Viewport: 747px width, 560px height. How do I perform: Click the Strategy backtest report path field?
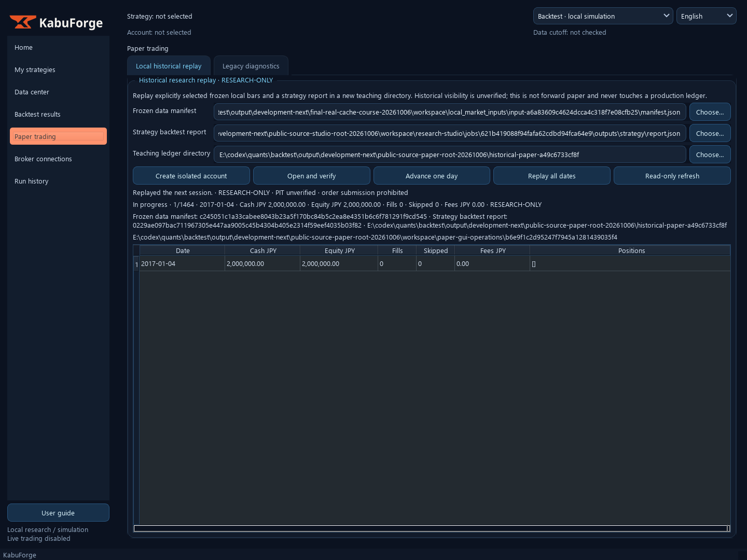pyautogui.click(x=450, y=133)
